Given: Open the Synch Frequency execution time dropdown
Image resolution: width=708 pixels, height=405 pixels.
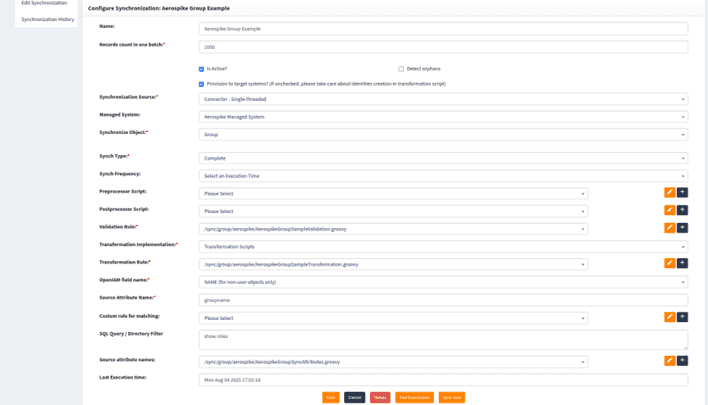Looking at the screenshot, I should tap(443, 176).
